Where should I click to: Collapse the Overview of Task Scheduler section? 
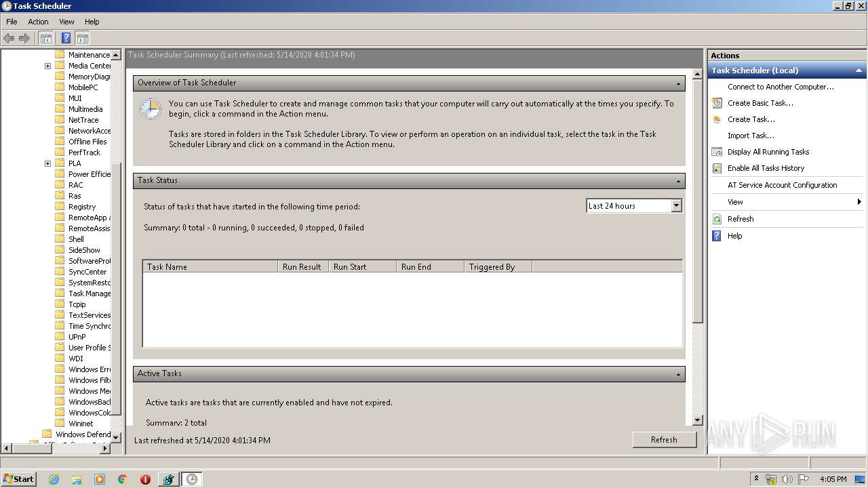coord(678,83)
